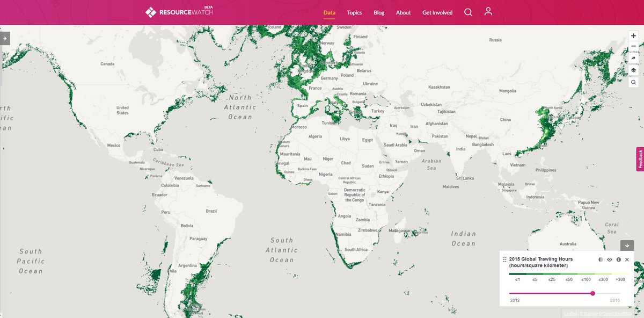Click the Mapbox attribution link
The width and height of the screenshot is (644, 318).
588,313
